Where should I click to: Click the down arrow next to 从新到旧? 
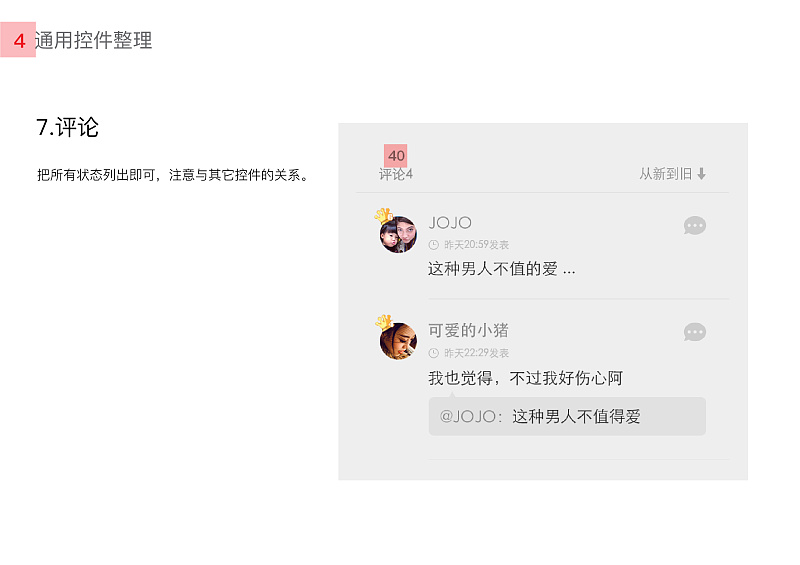point(702,174)
